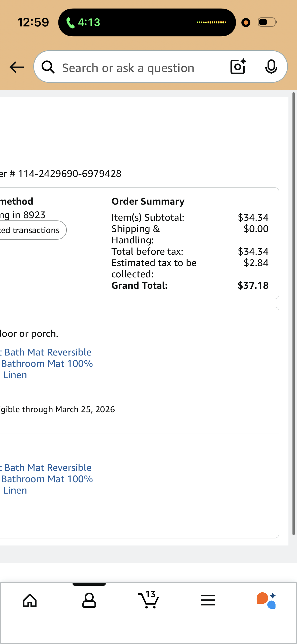Open second Bath Mat Reversible product link
The height and width of the screenshot is (644, 297).
46,479
